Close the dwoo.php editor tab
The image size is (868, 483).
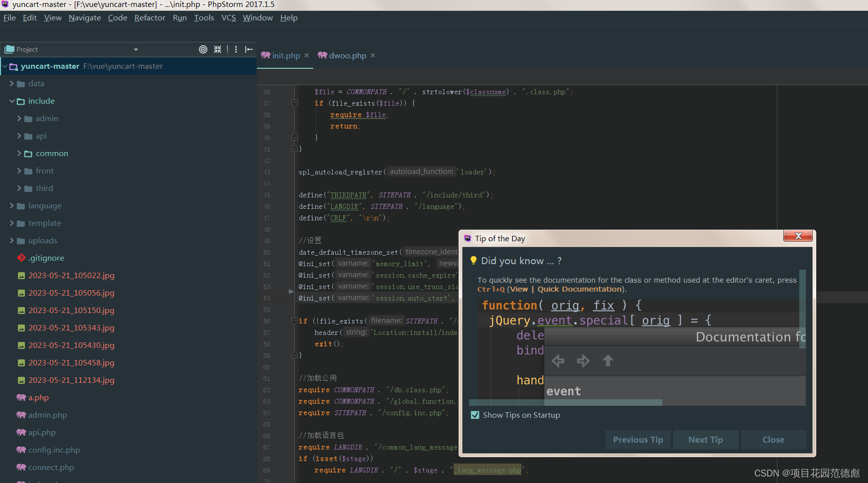click(373, 55)
